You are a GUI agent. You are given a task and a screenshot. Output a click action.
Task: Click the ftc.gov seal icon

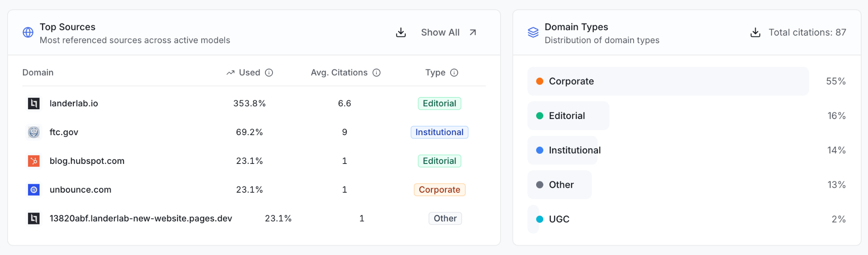[34, 132]
